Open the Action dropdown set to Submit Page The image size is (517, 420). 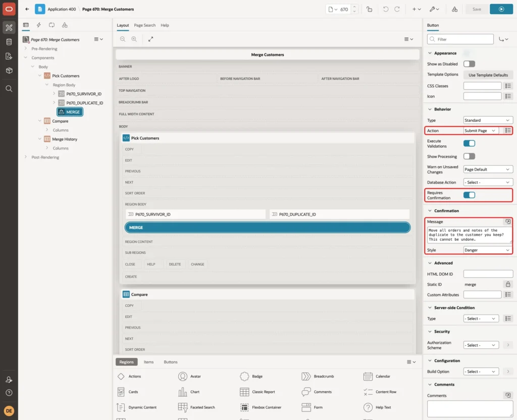click(481, 131)
